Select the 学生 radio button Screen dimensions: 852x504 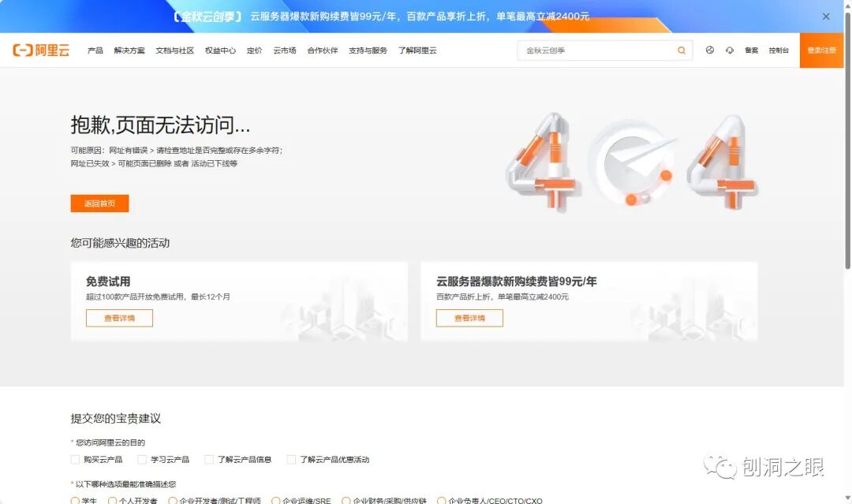pyautogui.click(x=75, y=500)
